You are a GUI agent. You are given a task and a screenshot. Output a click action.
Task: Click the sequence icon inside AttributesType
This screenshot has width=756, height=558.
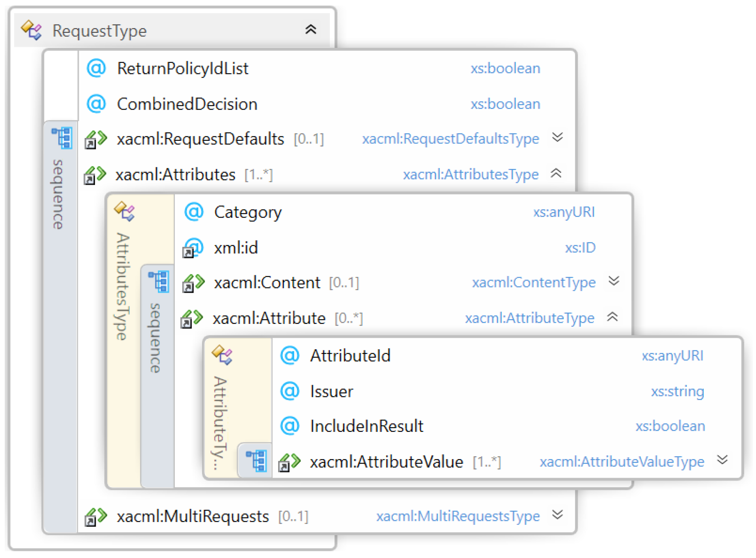(x=159, y=282)
